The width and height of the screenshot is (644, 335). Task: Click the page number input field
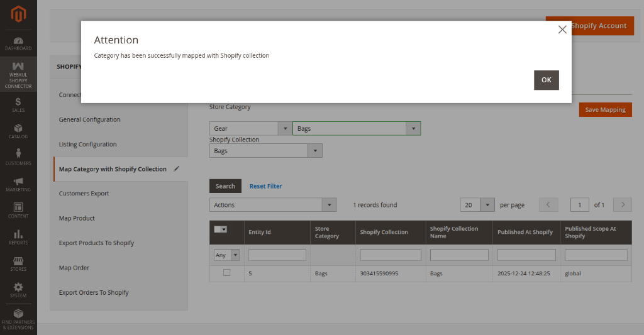[x=579, y=205]
